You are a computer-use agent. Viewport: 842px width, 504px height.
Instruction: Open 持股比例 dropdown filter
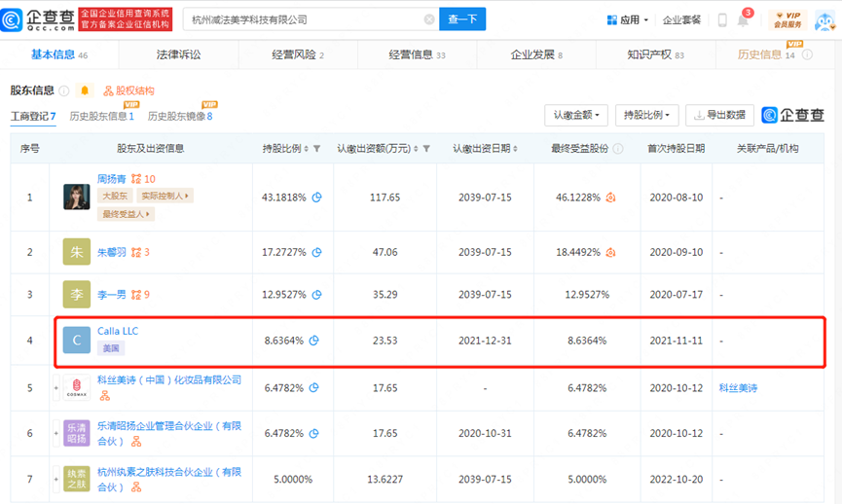pyautogui.click(x=646, y=115)
